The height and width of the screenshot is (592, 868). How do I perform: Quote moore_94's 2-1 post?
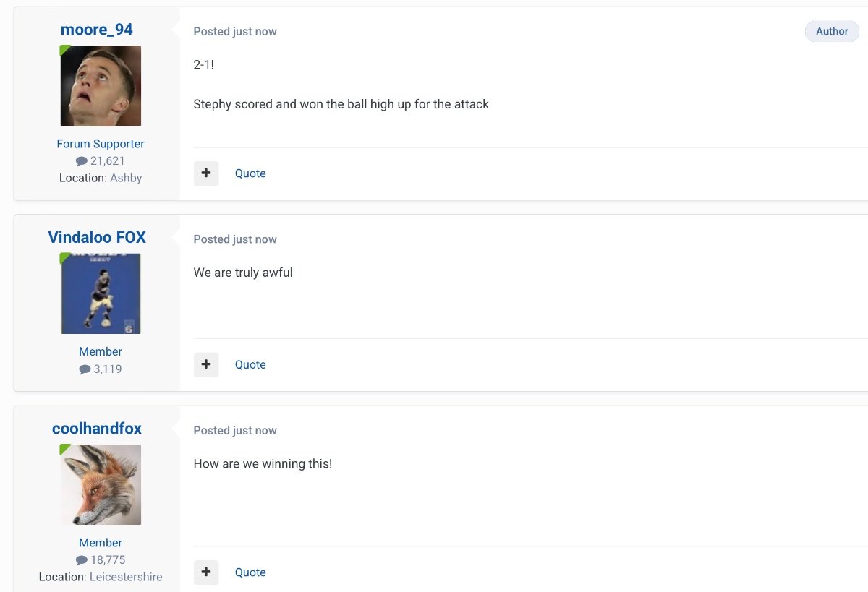(x=250, y=173)
